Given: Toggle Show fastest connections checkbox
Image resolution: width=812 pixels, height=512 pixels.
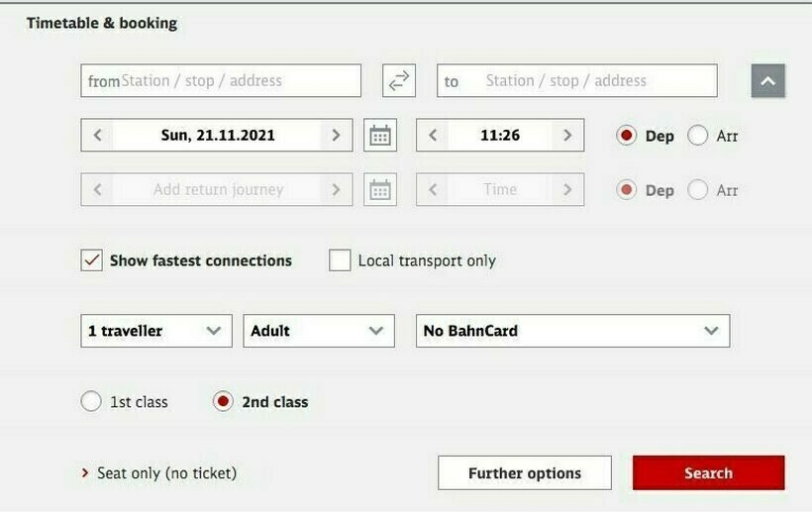Looking at the screenshot, I should pyautogui.click(x=92, y=260).
